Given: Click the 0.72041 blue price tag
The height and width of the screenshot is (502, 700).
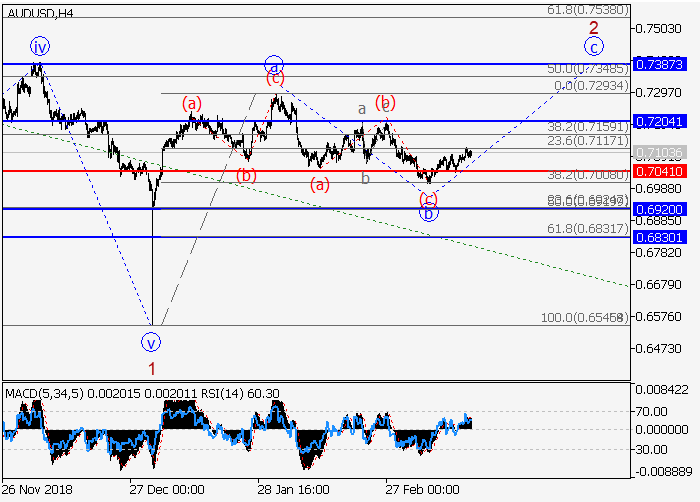Looking at the screenshot, I should [x=659, y=121].
